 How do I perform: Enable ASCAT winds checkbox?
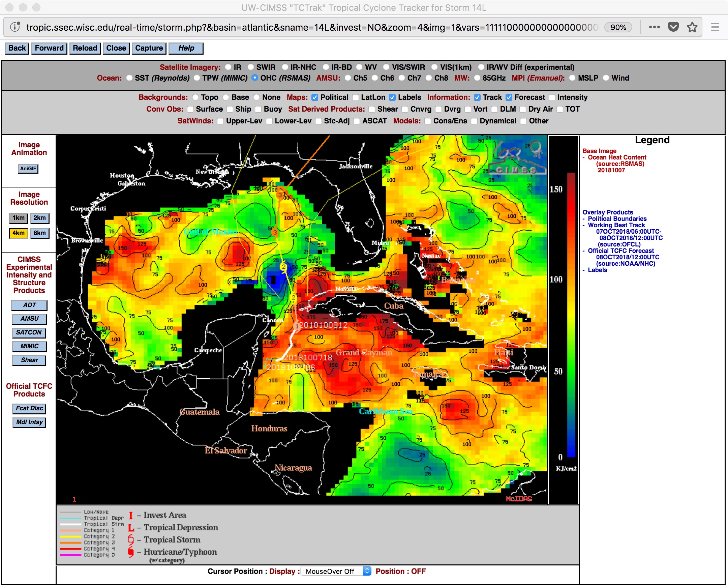pos(357,121)
